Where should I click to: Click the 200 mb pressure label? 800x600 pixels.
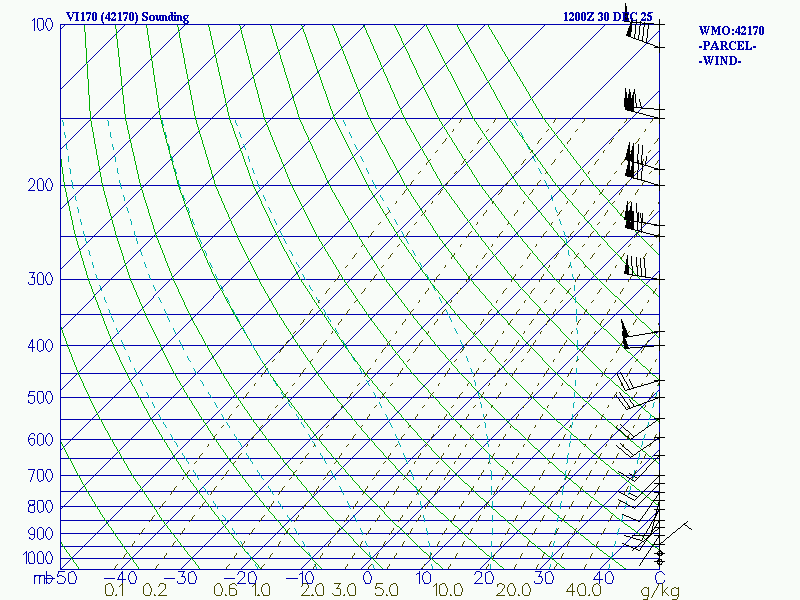pos(40,185)
